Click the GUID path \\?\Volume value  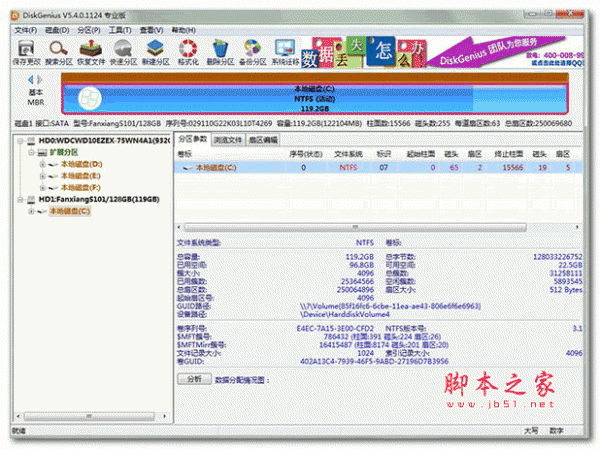(390, 306)
